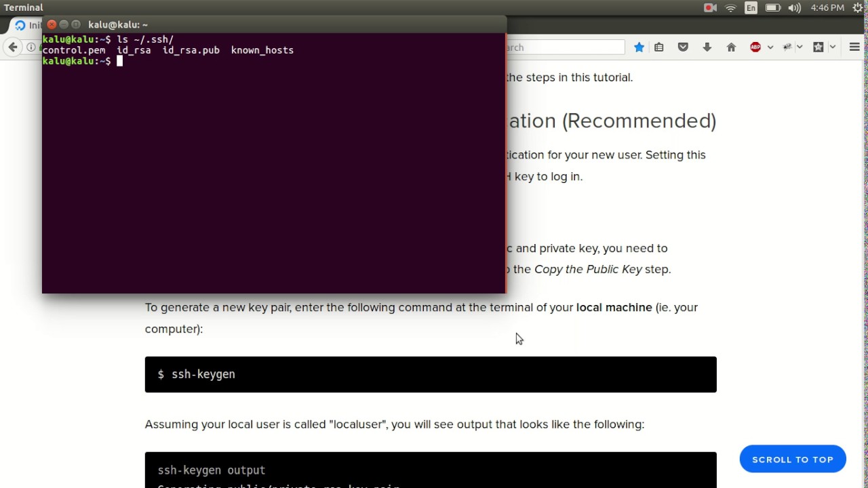Click the bold 'local machine' text
The width and height of the screenshot is (868, 488).
[x=614, y=307]
